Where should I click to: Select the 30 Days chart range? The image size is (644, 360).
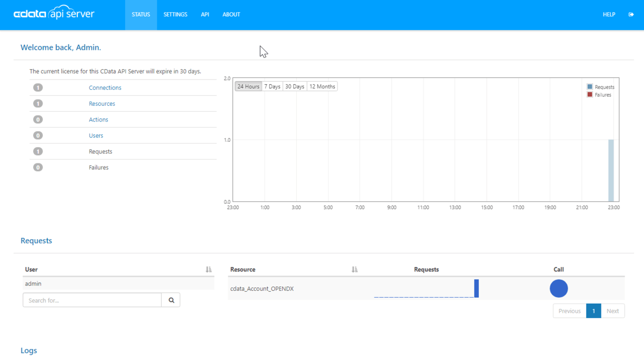pos(295,87)
